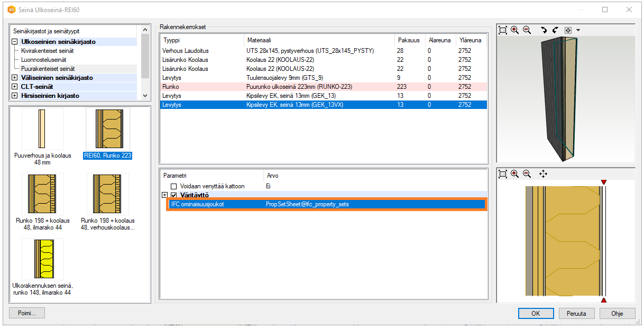Activate pan tool in section preview
Screen dimensions: 644x329
(x=543, y=173)
